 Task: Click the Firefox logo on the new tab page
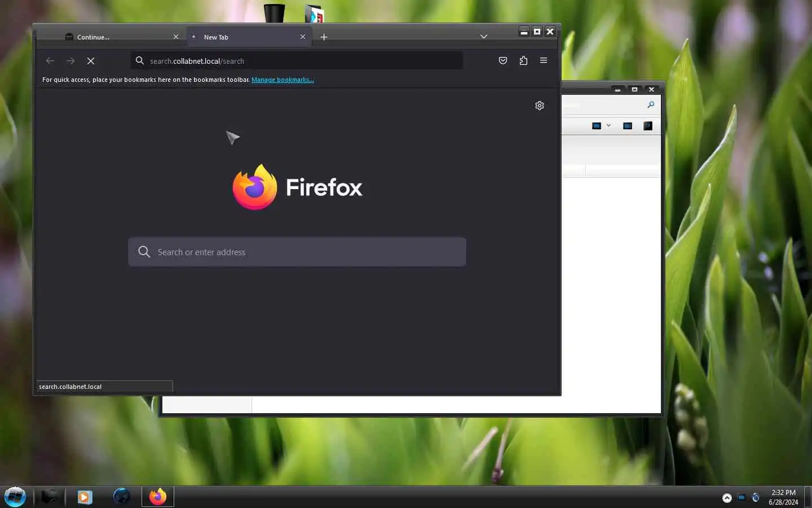tap(255, 187)
